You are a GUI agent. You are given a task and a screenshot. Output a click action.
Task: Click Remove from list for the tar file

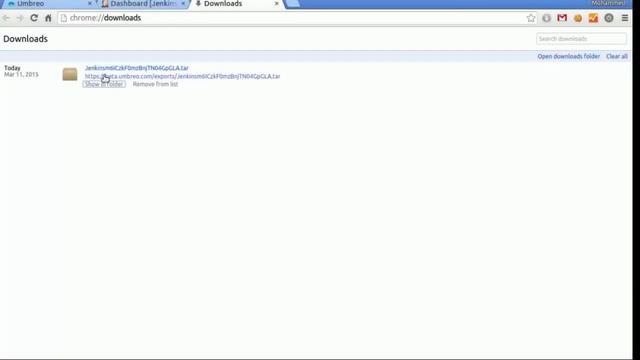(155, 84)
